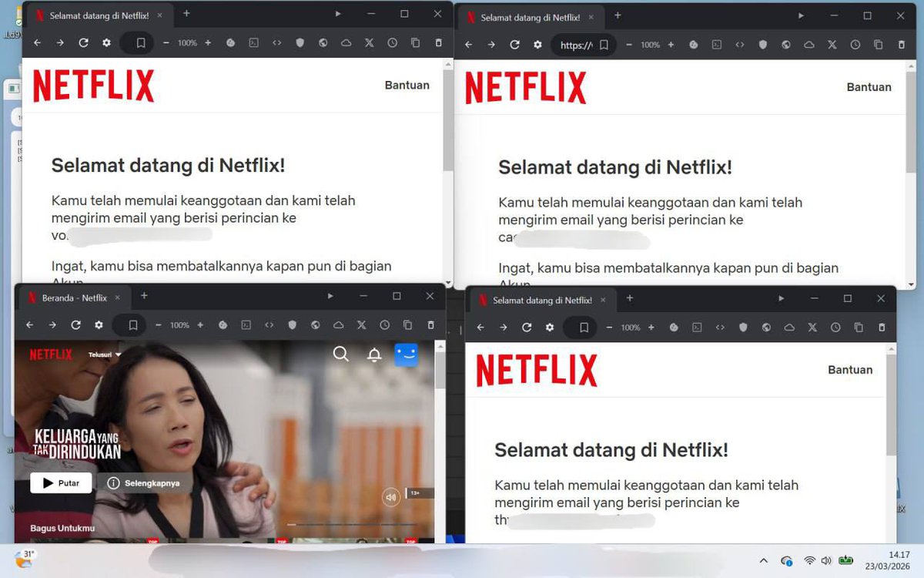Open notifications bell in Beranda window

[x=374, y=355]
